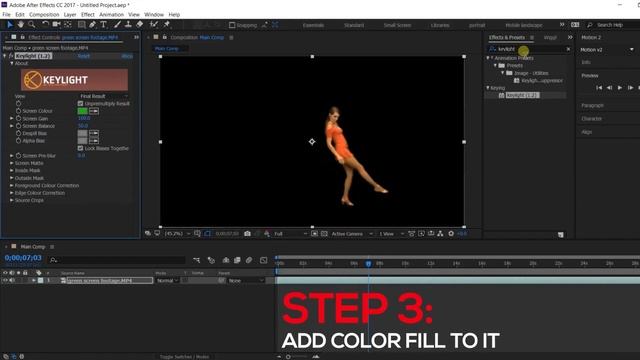640x360 pixels.
Task: Open the Keylight View dropdown Final Result
Action: 104,96
